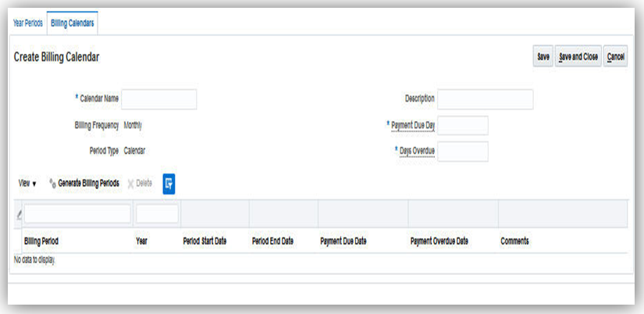
Task: Click the Billing Period filter box
Action: (77, 214)
